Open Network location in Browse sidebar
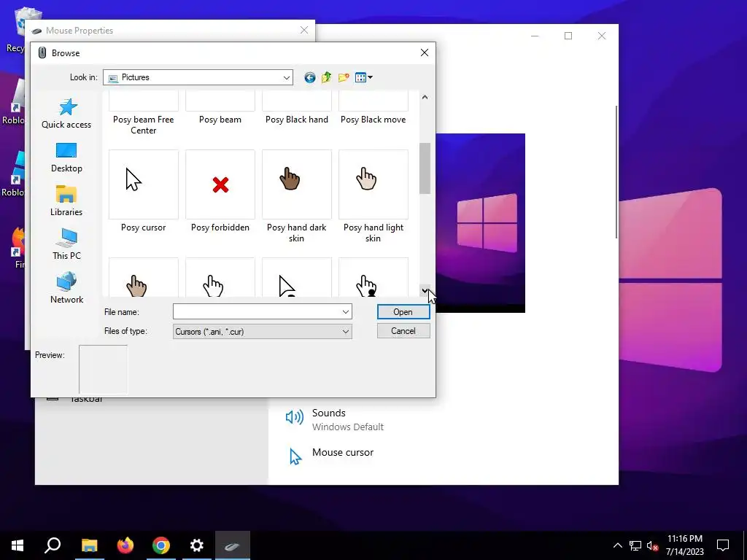The image size is (747, 560). [66, 288]
